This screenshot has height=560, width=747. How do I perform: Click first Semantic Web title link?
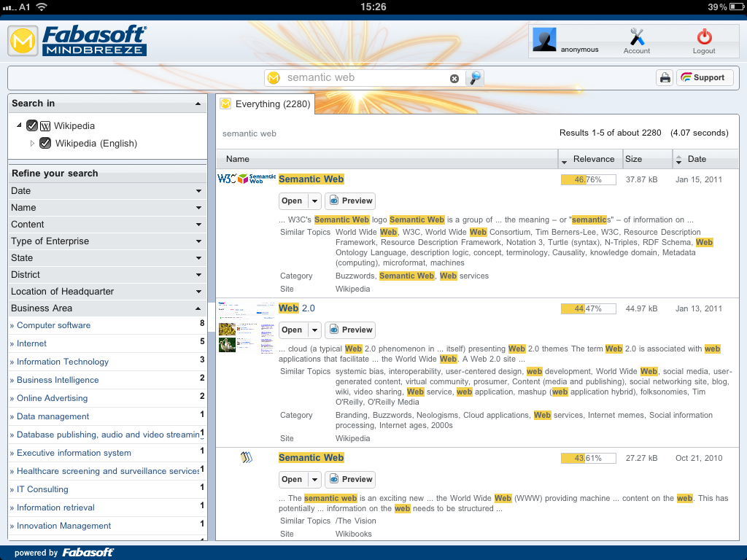point(311,179)
